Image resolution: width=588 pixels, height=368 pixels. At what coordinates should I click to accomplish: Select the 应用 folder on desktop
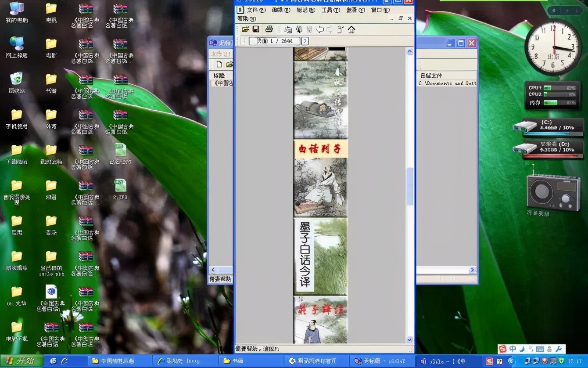17,225
